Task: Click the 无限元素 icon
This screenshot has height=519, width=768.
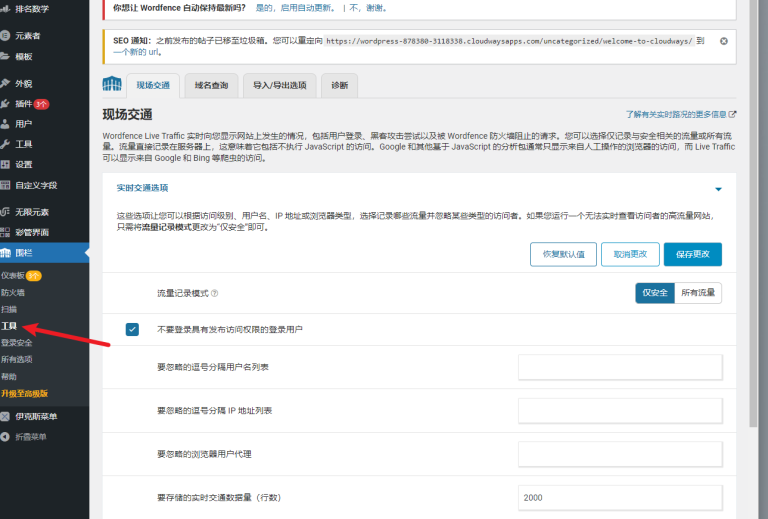Action: point(5,212)
